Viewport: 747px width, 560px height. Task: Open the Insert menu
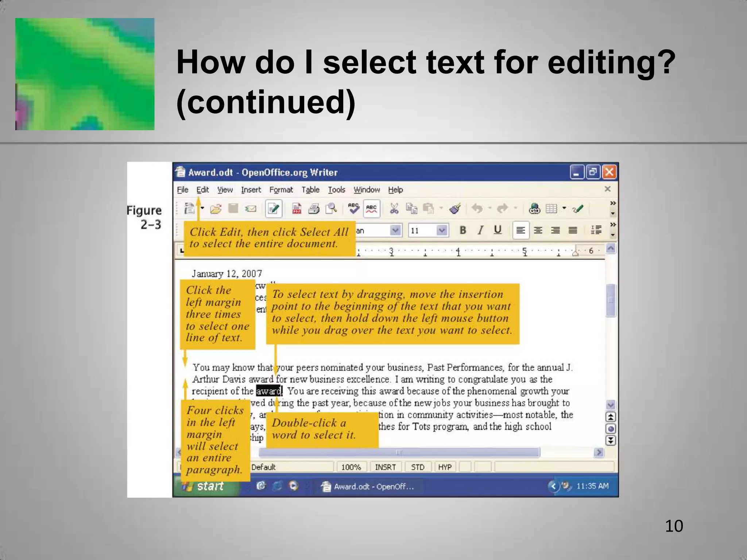coord(251,190)
